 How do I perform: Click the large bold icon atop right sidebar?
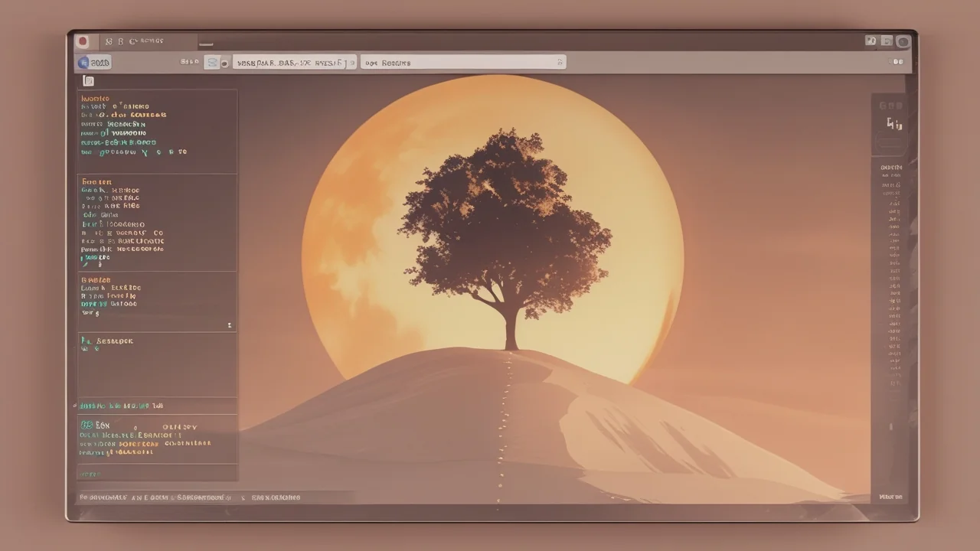tap(893, 124)
